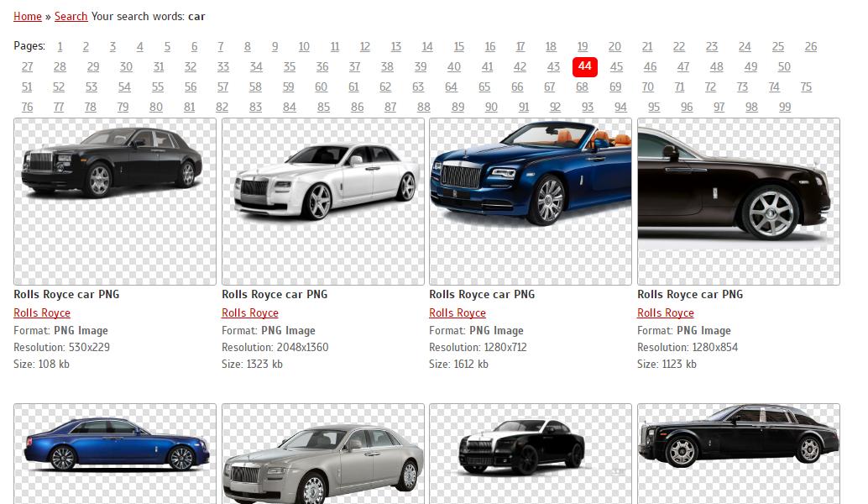Open results page 64
Viewport: 868px width, 504px height.
coord(451,87)
